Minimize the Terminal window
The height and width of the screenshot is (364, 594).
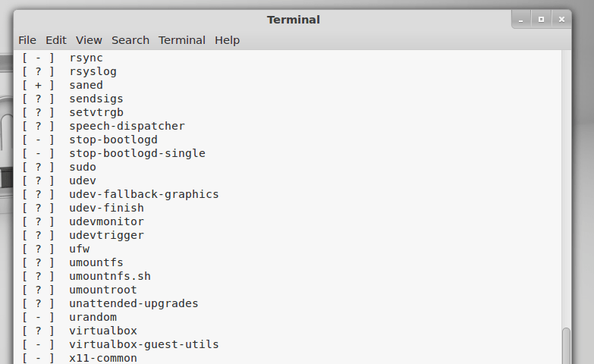[x=522, y=19]
